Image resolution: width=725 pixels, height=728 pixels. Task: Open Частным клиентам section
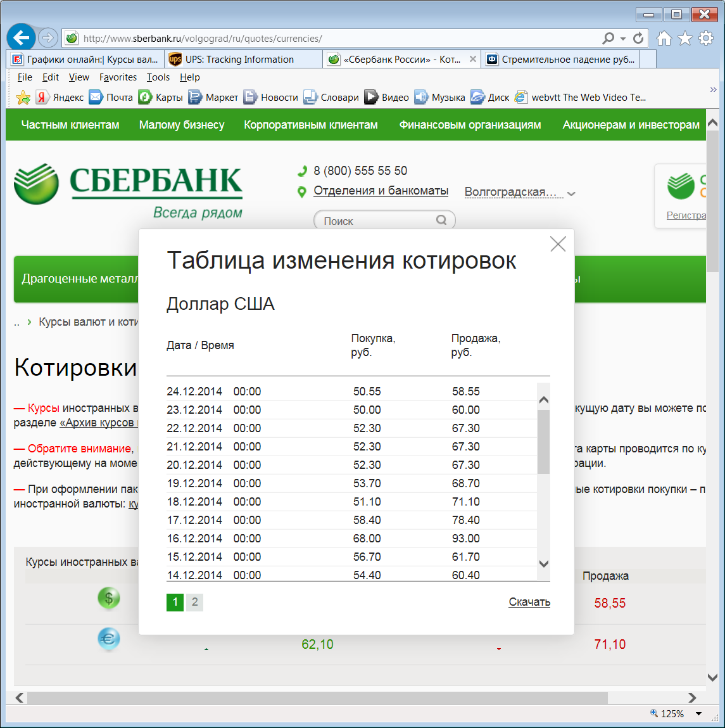tap(70, 125)
